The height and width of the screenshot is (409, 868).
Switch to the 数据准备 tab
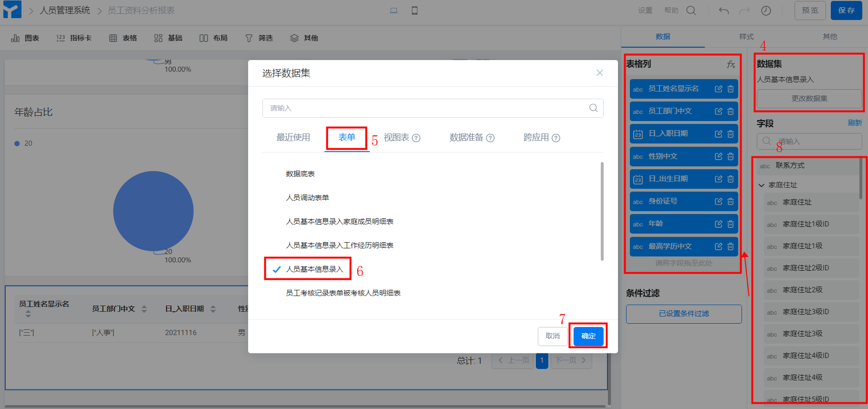(466, 137)
